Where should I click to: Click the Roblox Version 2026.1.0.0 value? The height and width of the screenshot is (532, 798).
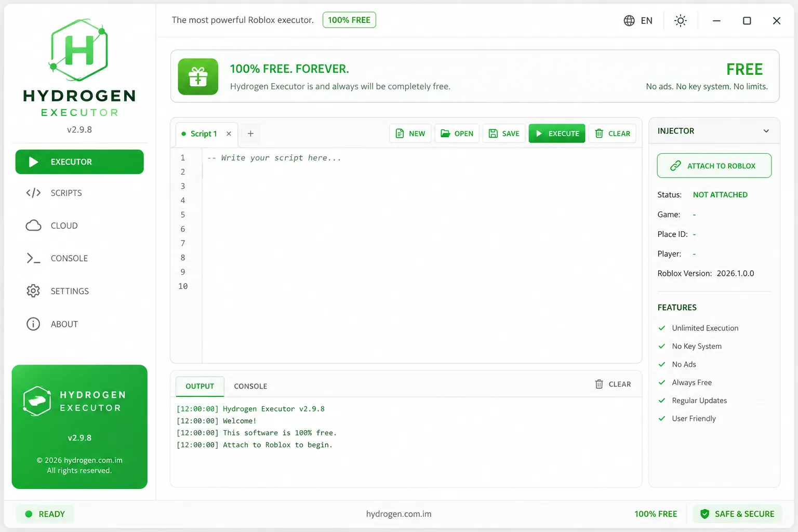coord(735,273)
